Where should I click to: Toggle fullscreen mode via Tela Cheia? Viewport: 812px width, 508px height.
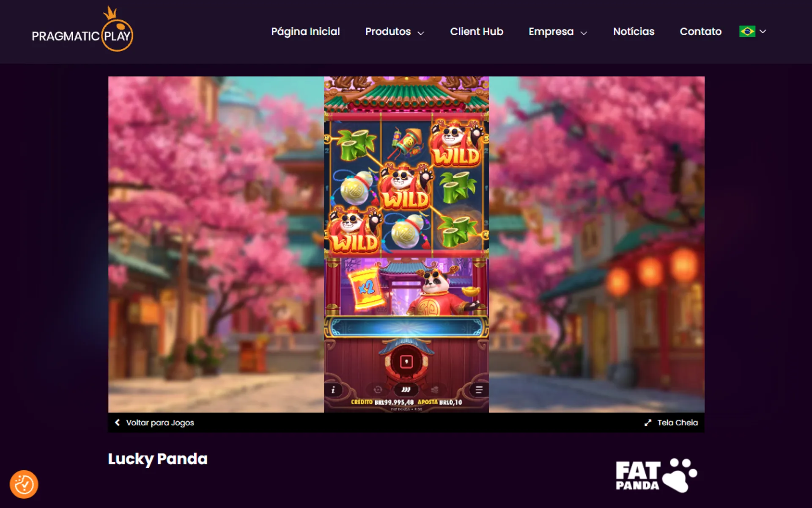(x=672, y=422)
